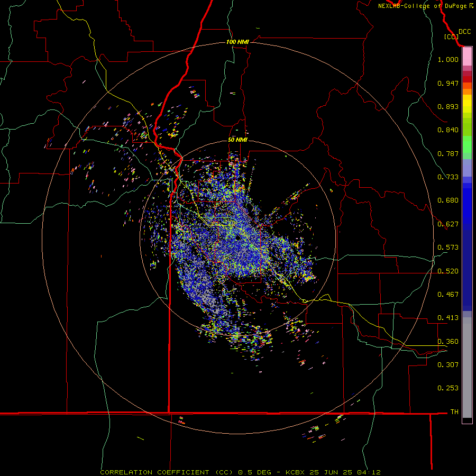Click the 0.253 scale value
Image resolution: width=476 pixels, height=476 pixels.
(x=448, y=388)
